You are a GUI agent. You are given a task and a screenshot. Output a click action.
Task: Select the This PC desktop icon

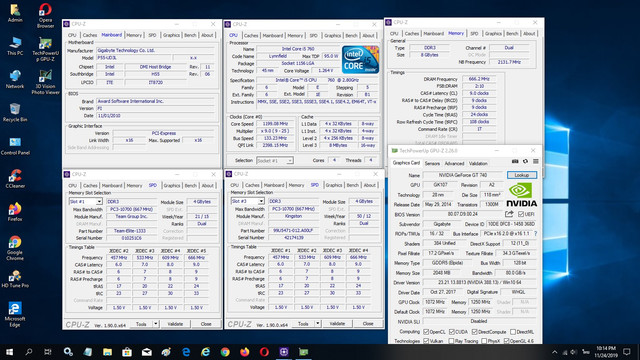15,46
